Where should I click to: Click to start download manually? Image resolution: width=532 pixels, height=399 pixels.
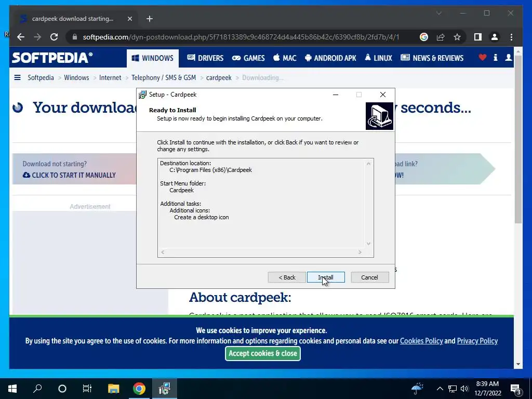[x=69, y=175]
